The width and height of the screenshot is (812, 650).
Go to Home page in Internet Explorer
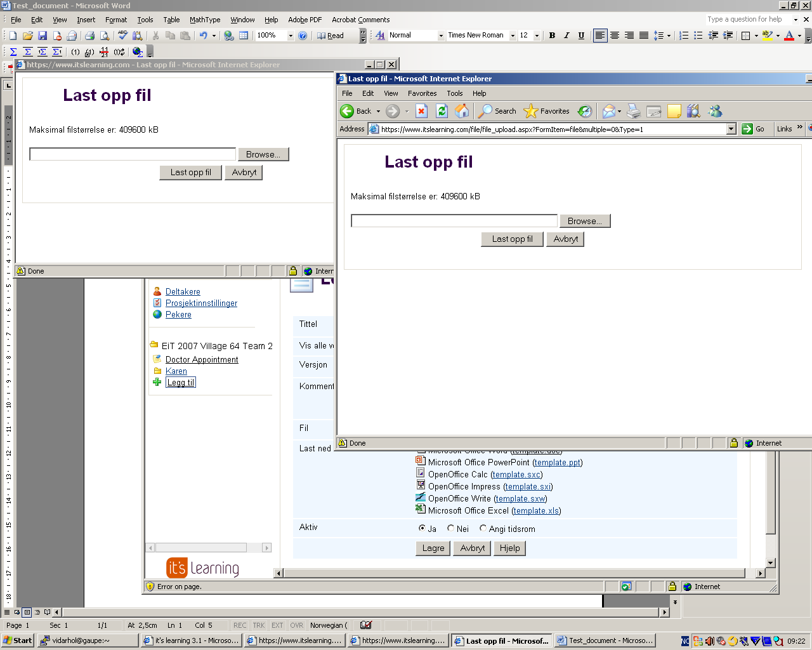462,111
